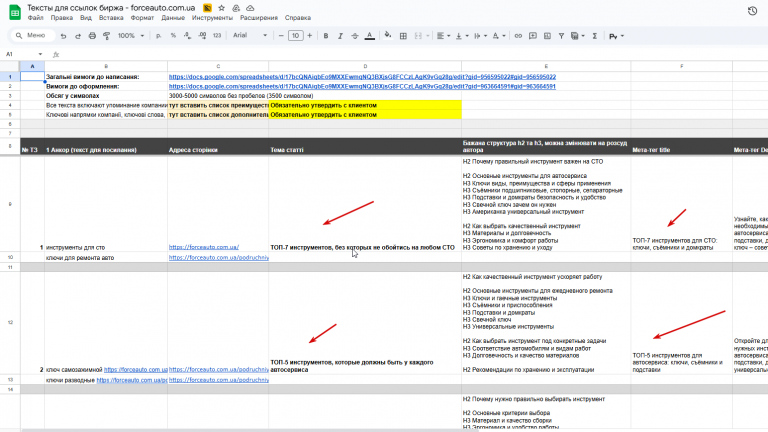
Task: Star this spreadsheet document
Action: 221,8
